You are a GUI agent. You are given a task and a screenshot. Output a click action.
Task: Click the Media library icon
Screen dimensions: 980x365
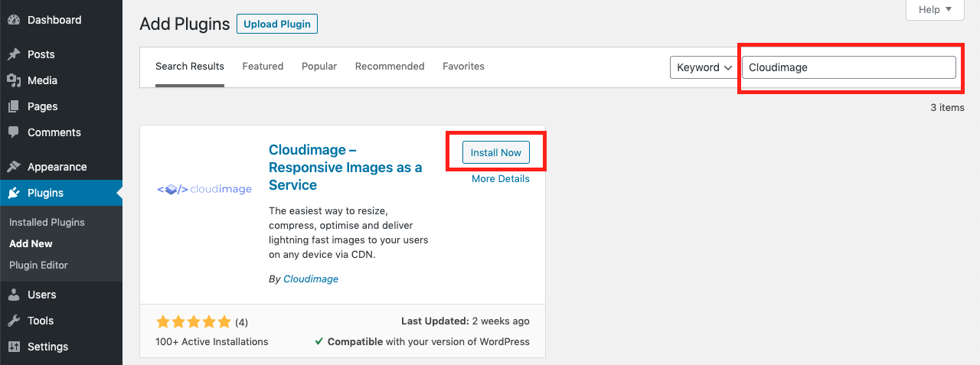pos(14,80)
